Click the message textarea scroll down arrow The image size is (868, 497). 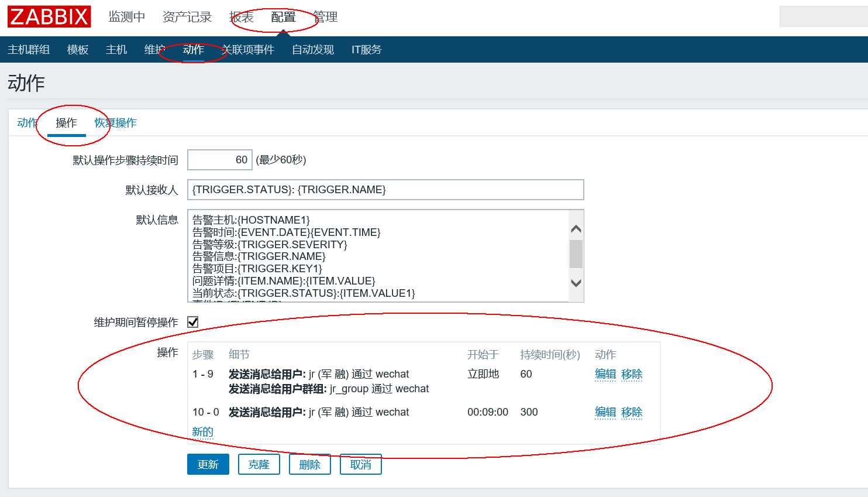pyautogui.click(x=576, y=283)
